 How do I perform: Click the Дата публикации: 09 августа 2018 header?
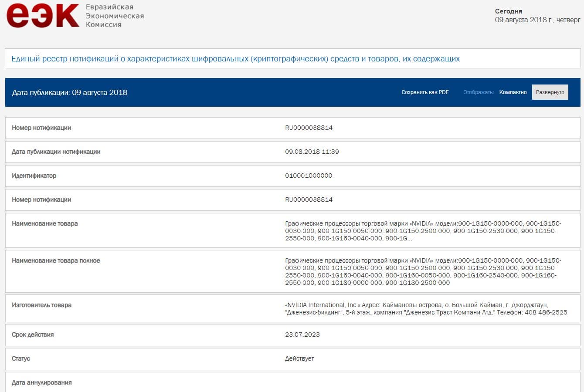pos(70,92)
